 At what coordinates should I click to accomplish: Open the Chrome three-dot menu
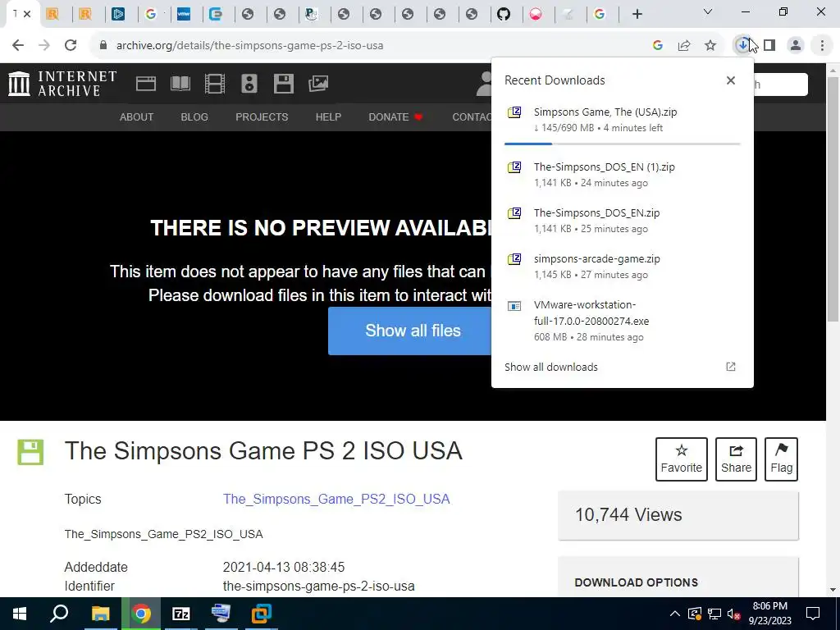[822, 46]
